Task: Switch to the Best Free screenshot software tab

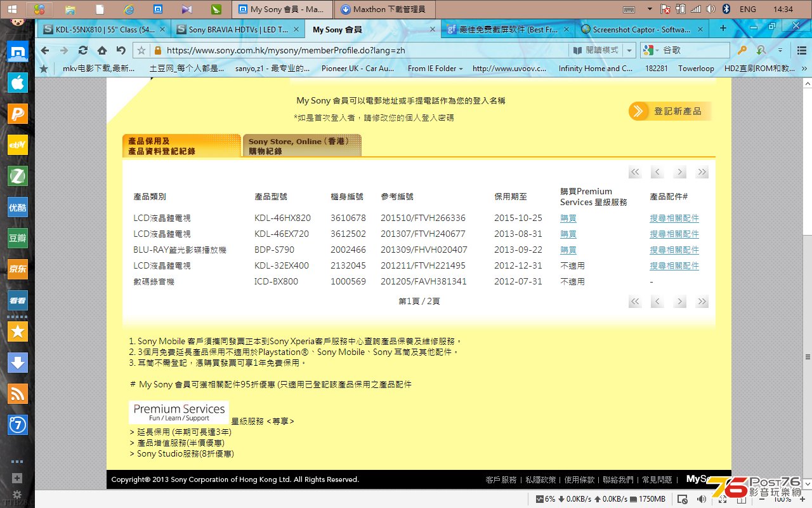Action: [x=507, y=29]
